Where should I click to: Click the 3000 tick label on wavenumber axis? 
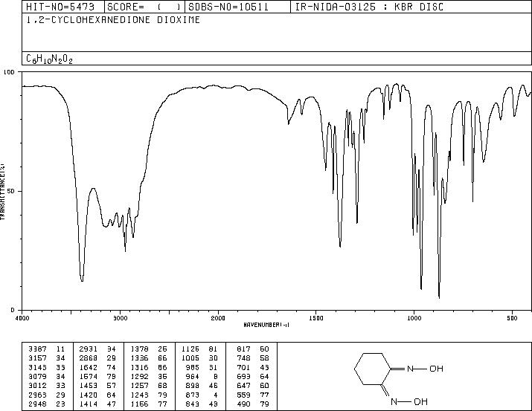point(120,318)
